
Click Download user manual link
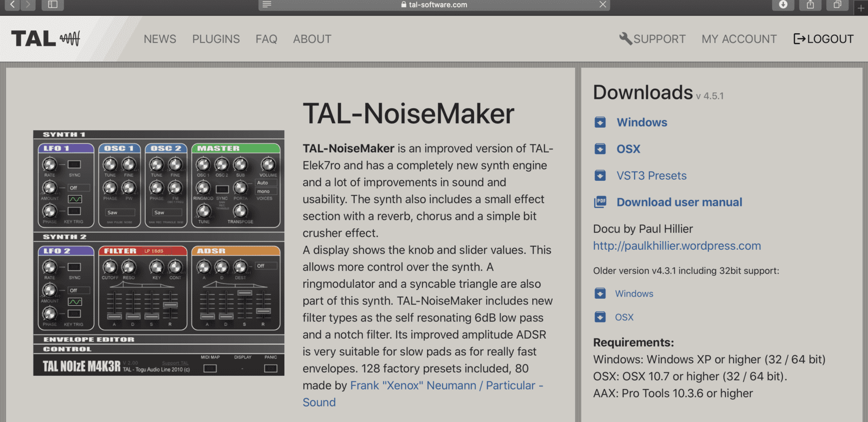pyautogui.click(x=679, y=202)
